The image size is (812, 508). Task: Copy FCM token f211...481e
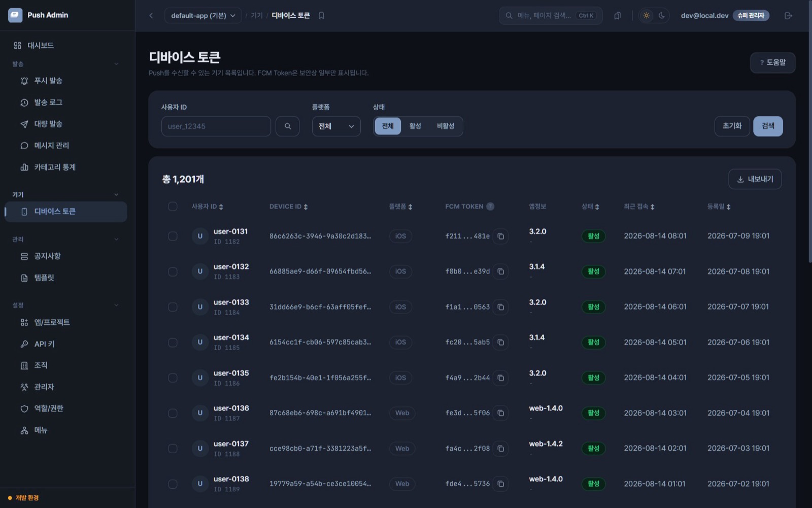tap(500, 236)
